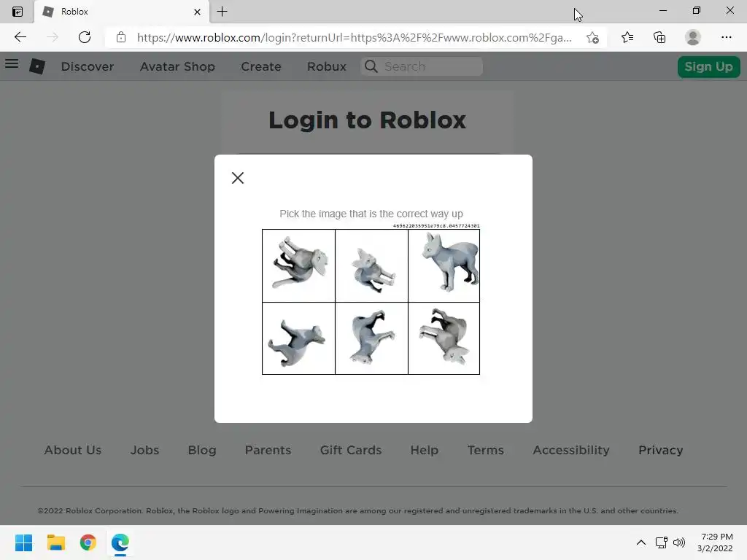
Task: Select the Roblox browser tab
Action: [x=122, y=12]
